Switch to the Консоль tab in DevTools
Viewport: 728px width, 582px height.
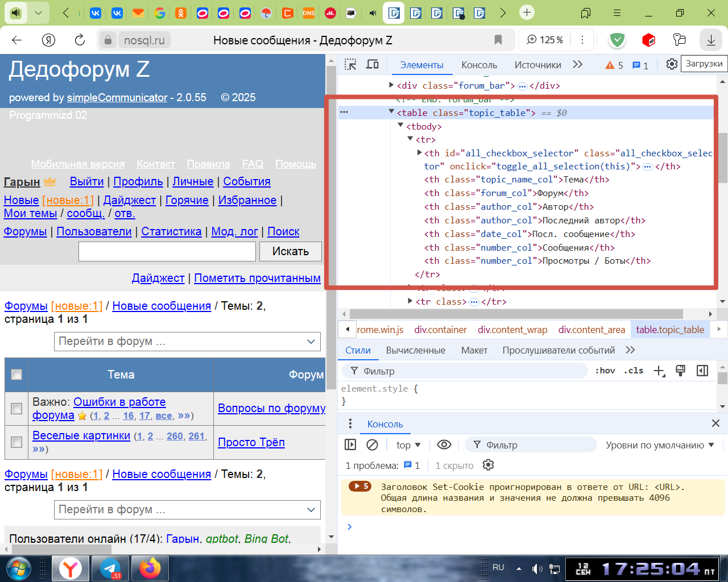479,65
